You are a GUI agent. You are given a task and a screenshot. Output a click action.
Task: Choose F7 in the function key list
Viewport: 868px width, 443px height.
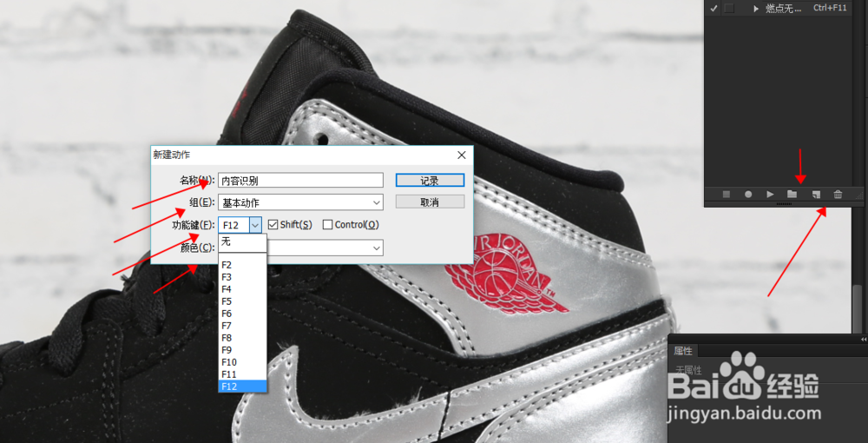(242, 326)
